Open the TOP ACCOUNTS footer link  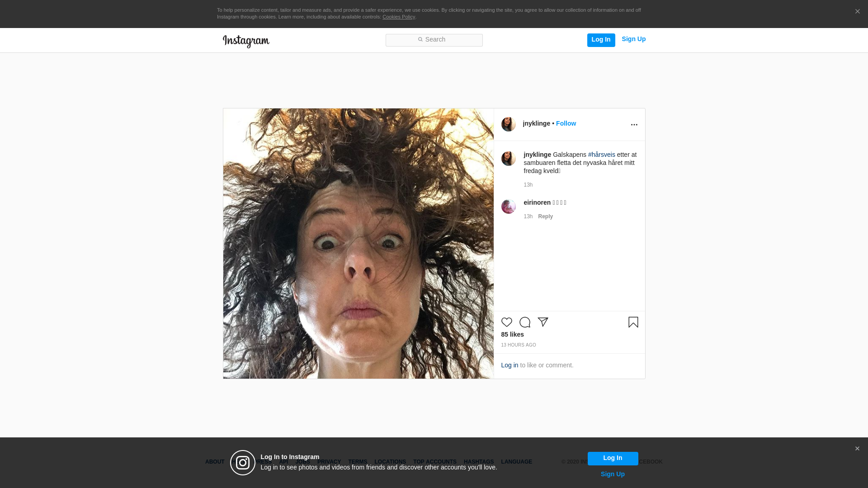[x=435, y=462]
